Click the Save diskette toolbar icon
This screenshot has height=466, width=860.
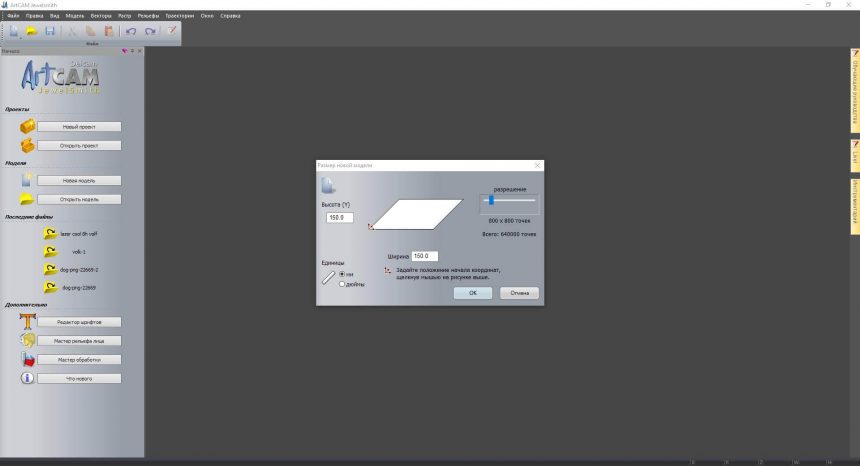pyautogui.click(x=50, y=31)
